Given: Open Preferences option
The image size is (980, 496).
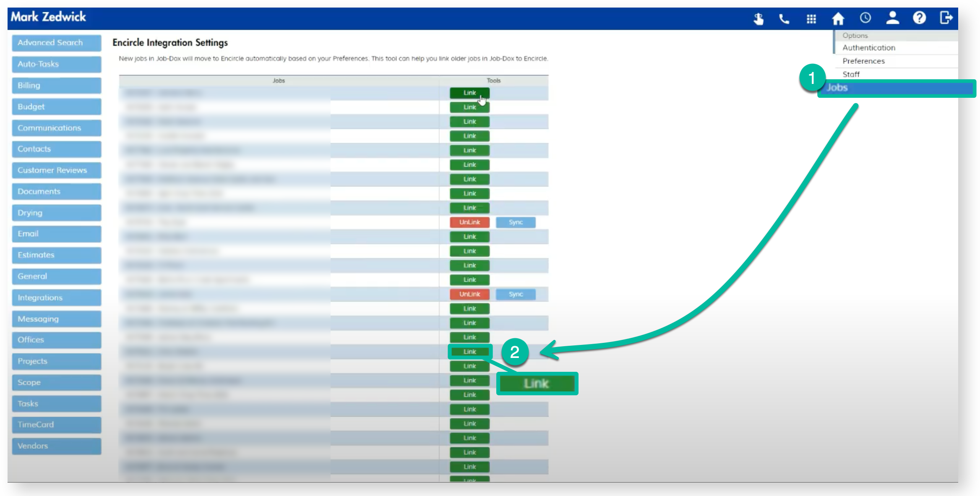Looking at the screenshot, I should [x=863, y=61].
